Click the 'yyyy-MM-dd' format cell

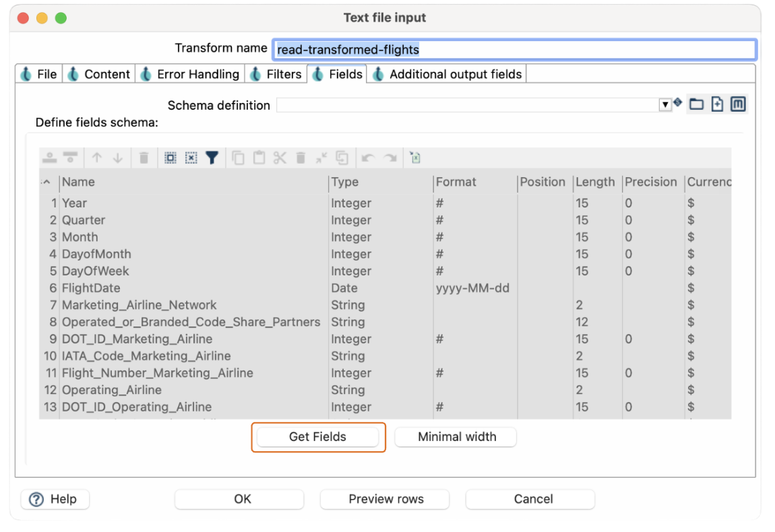476,288
